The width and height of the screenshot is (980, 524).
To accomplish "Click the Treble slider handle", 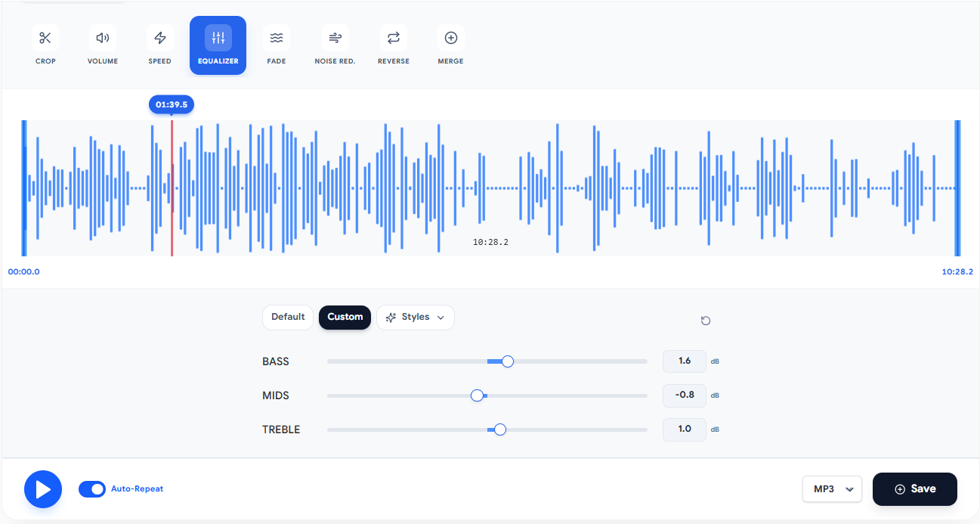I will (499, 429).
